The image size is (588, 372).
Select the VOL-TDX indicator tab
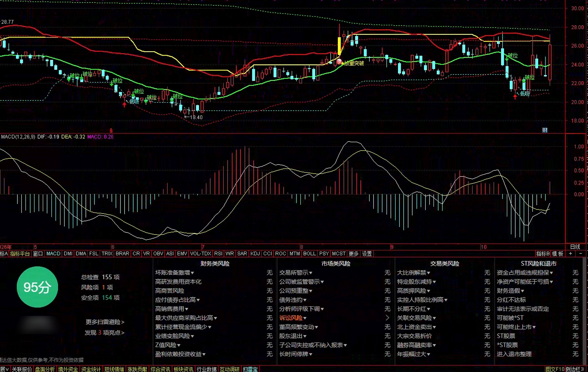coord(200,254)
